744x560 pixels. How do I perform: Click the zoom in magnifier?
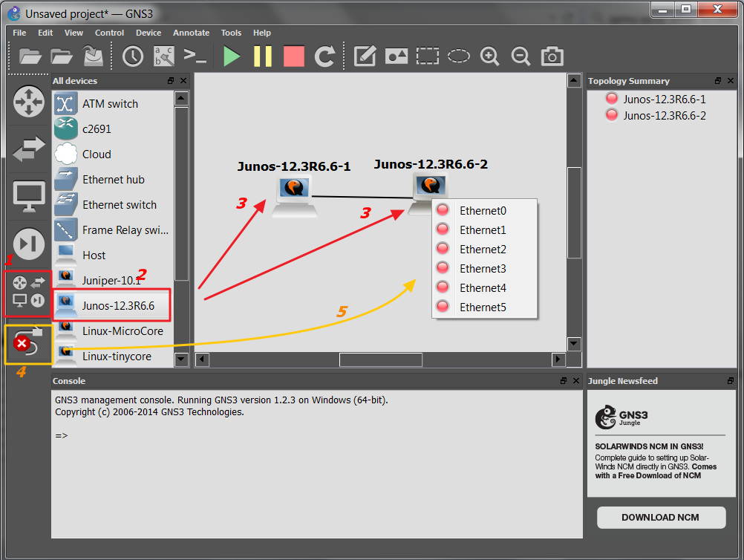click(489, 56)
